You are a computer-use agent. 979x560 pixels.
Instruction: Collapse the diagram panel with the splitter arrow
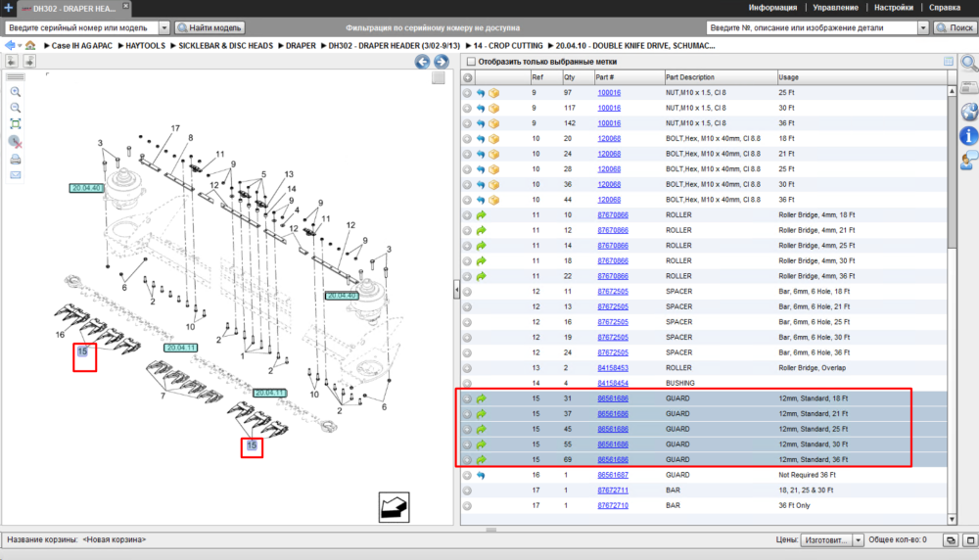[x=456, y=290]
